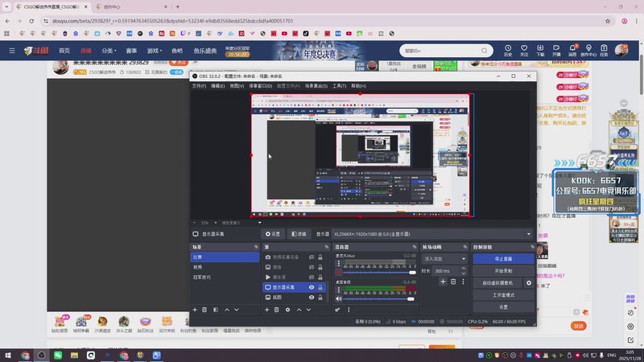Open scene filters icon in Scenes panel toolbar
The image size is (644, 362).
(216, 310)
